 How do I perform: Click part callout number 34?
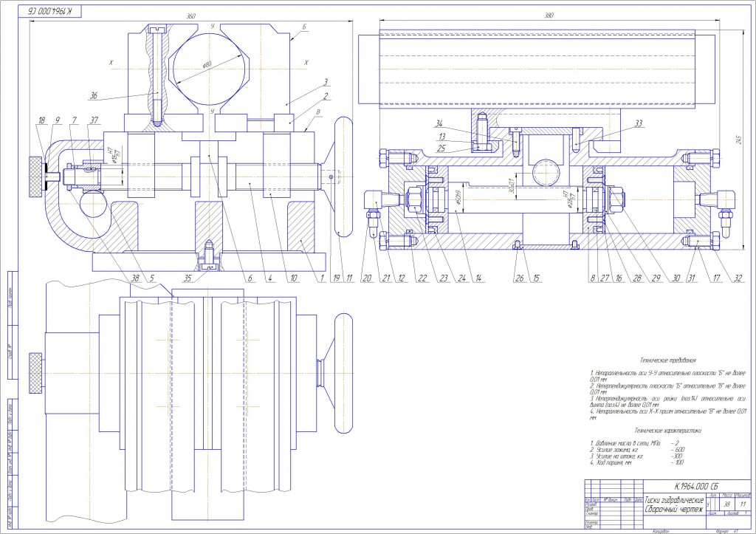[439, 124]
